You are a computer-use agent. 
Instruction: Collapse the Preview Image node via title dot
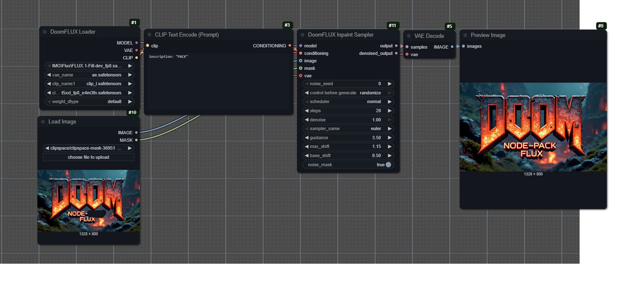[x=465, y=35]
